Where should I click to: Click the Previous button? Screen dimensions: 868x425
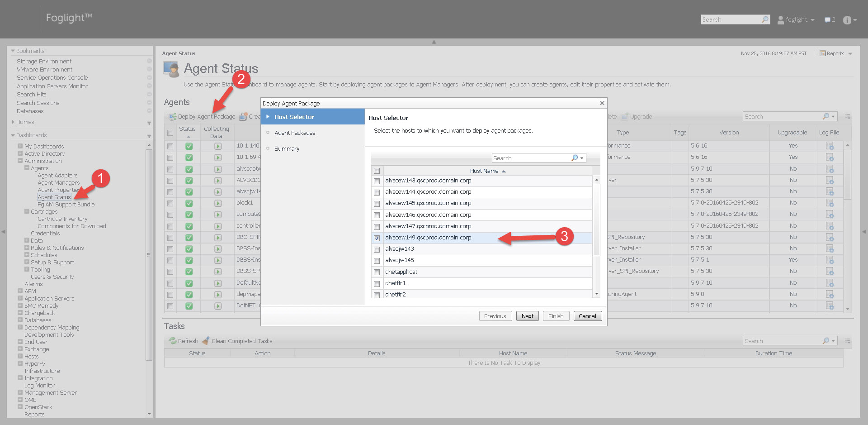click(x=495, y=316)
